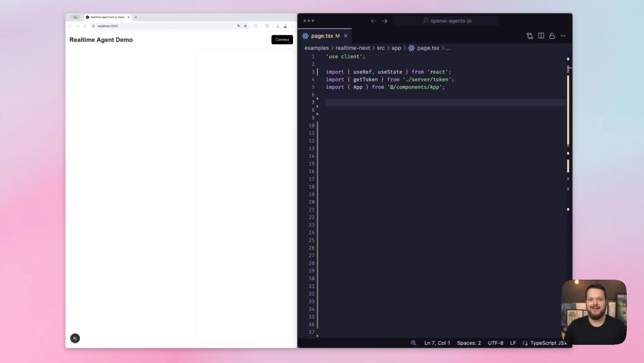Open a new browser tab
Image resolution: width=644 pixels, height=363 pixels.
136,17
